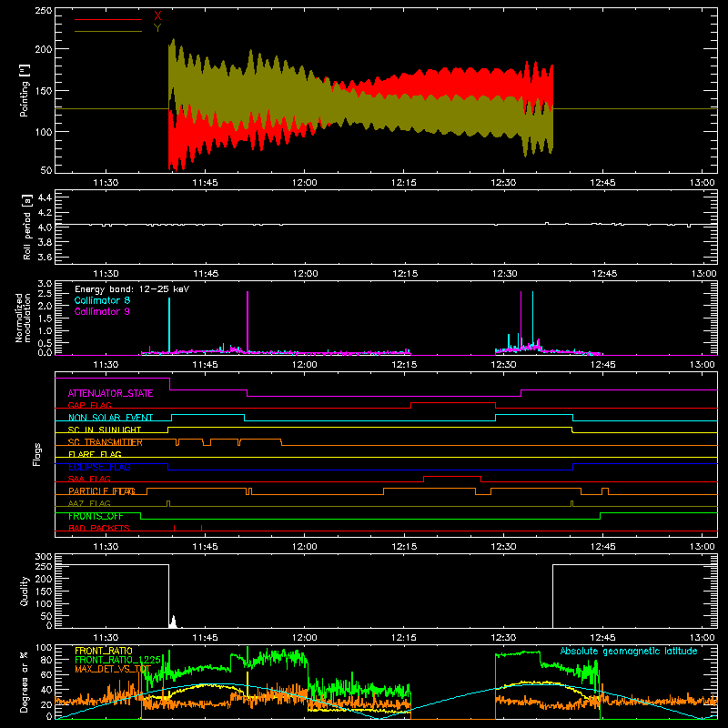Click the red X legend label
Viewport: 728px width, 728px height.
pos(157,16)
